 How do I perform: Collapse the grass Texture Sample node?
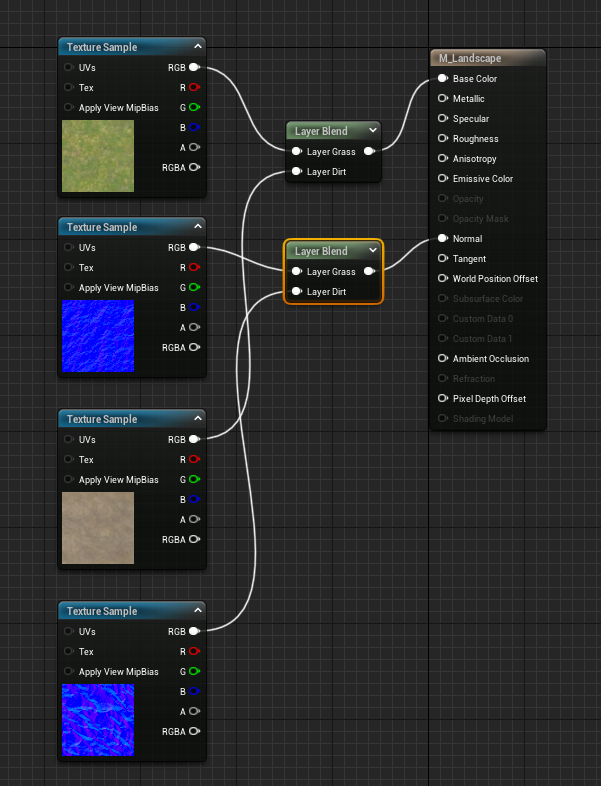click(x=198, y=47)
